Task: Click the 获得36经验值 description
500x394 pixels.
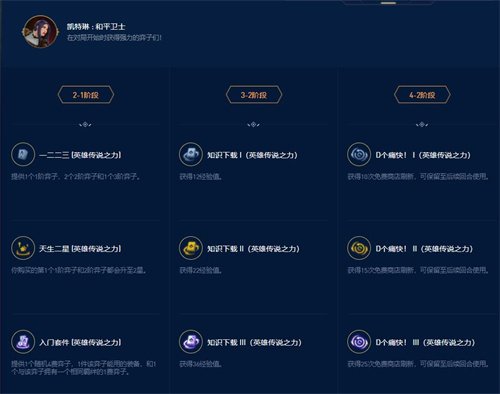Action: point(201,364)
